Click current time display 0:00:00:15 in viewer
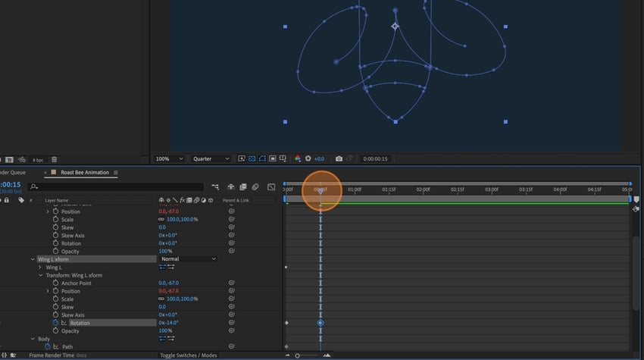This screenshot has height=360, width=644. point(375,158)
